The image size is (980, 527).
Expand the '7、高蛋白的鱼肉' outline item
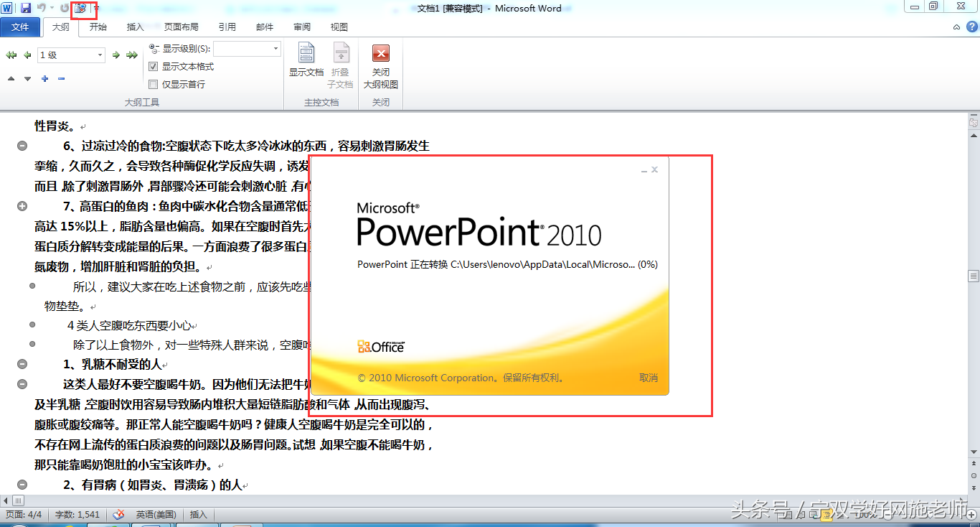coord(22,206)
